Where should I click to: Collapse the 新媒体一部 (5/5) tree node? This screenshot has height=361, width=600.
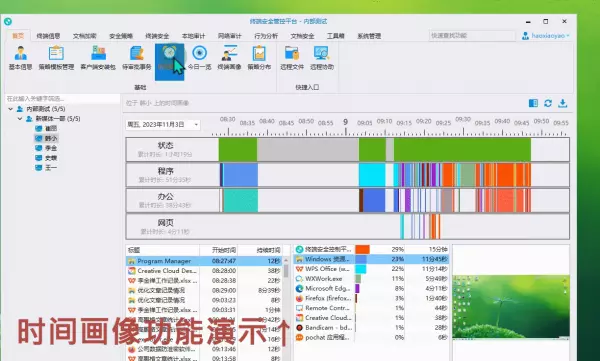[20, 119]
